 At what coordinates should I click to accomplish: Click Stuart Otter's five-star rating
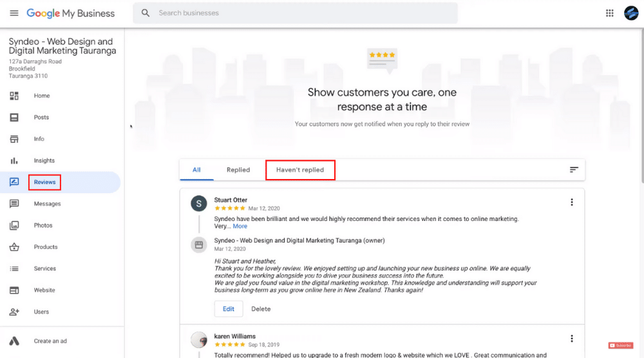pyautogui.click(x=230, y=208)
